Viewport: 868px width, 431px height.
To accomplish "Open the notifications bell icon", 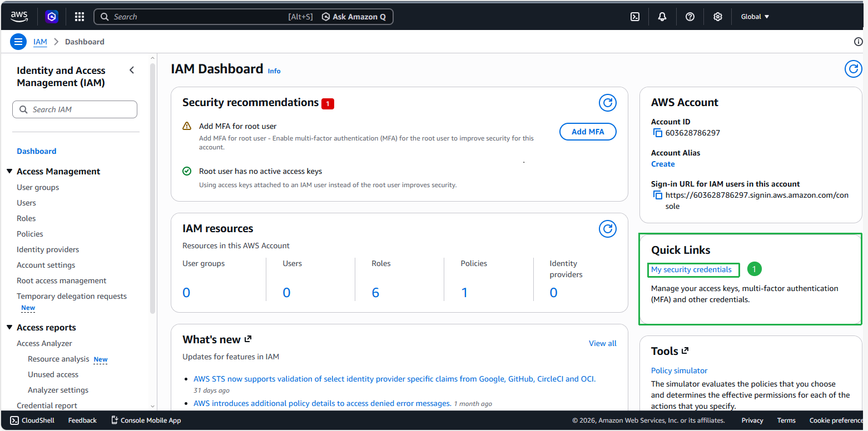I will coord(662,17).
